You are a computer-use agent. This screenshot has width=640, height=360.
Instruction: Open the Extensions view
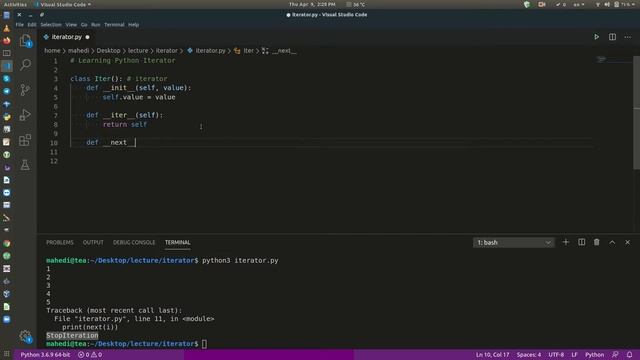[x=25, y=140]
